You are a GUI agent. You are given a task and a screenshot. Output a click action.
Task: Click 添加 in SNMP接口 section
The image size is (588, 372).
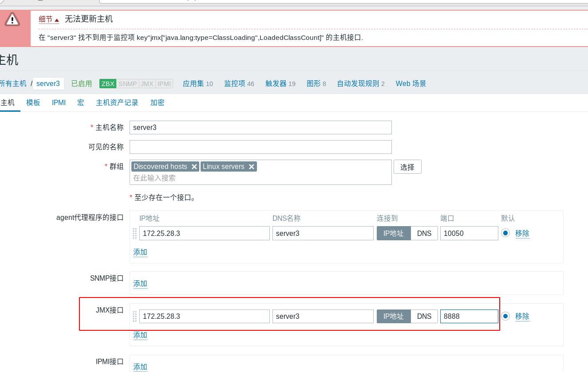(140, 283)
